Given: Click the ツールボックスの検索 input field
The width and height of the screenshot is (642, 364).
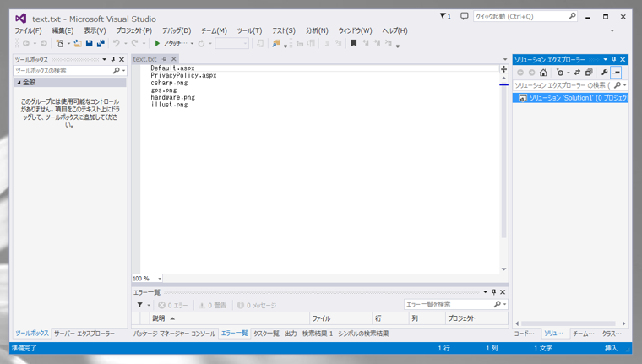Looking at the screenshot, I should (69, 70).
